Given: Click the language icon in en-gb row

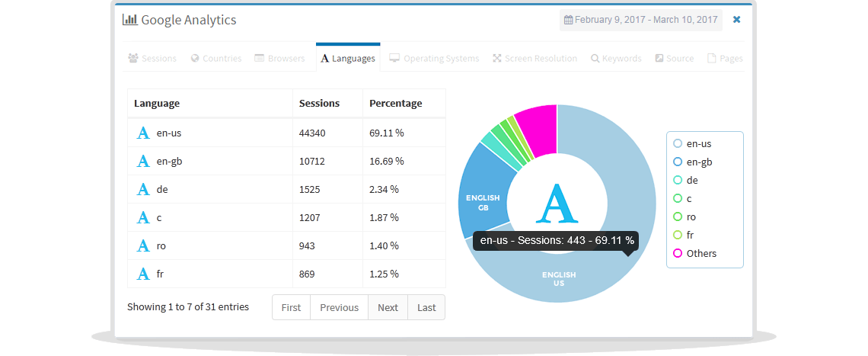Looking at the screenshot, I should tap(143, 162).
